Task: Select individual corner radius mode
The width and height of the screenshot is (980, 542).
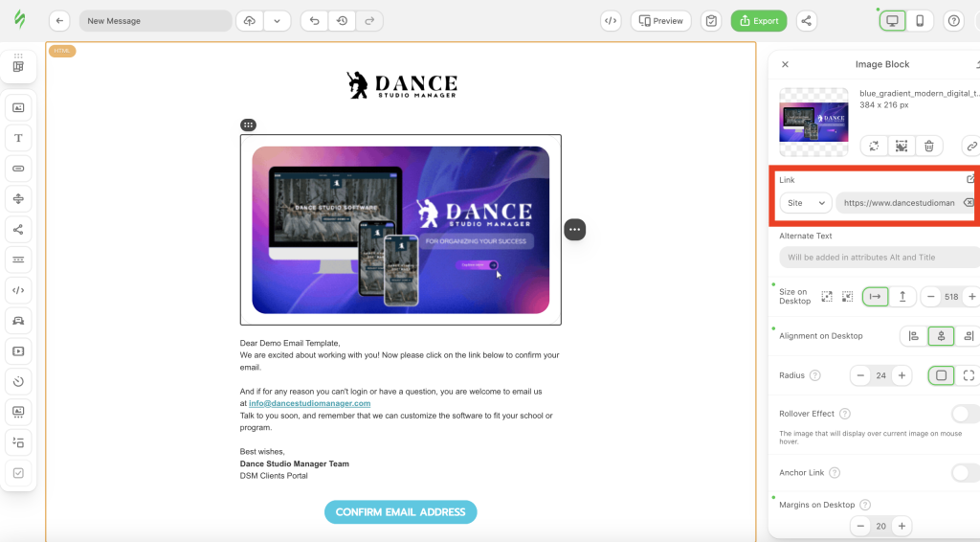Action: (x=969, y=375)
